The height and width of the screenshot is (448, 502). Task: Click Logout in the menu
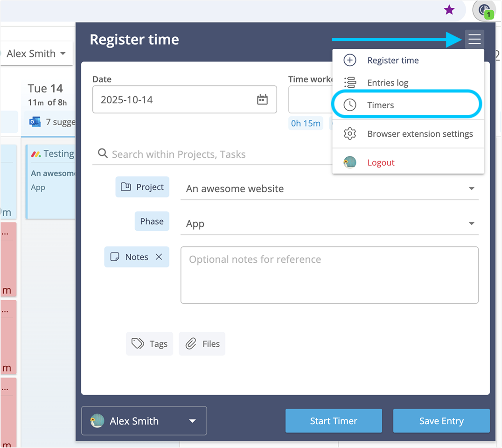(x=381, y=162)
